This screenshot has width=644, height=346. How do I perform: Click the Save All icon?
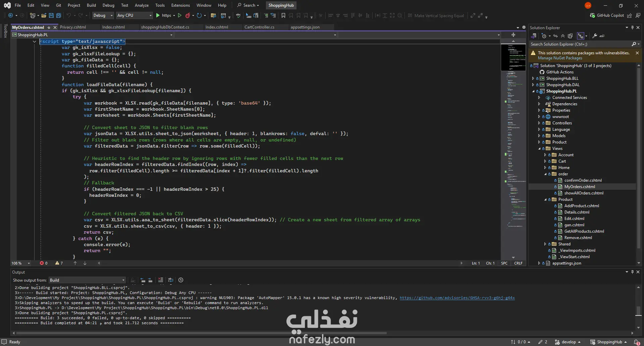tap(59, 15)
